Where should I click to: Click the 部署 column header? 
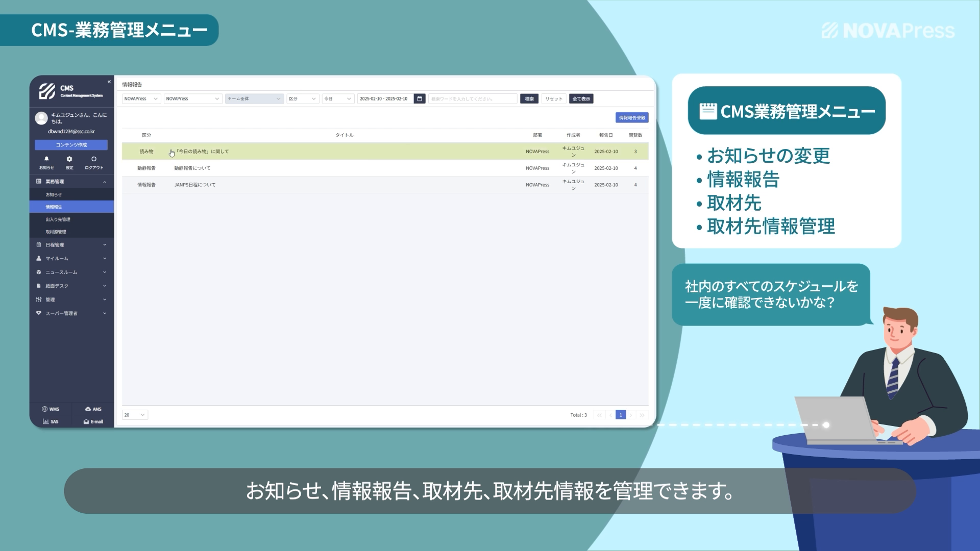tap(537, 135)
